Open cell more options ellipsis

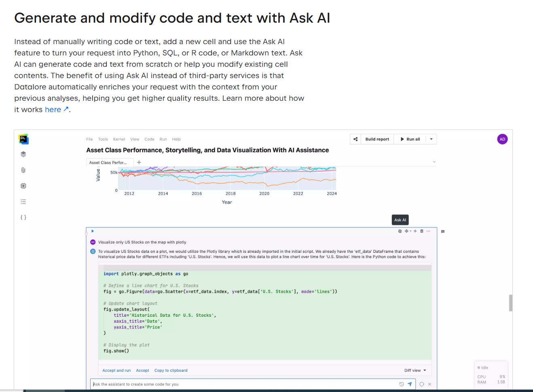click(428, 231)
